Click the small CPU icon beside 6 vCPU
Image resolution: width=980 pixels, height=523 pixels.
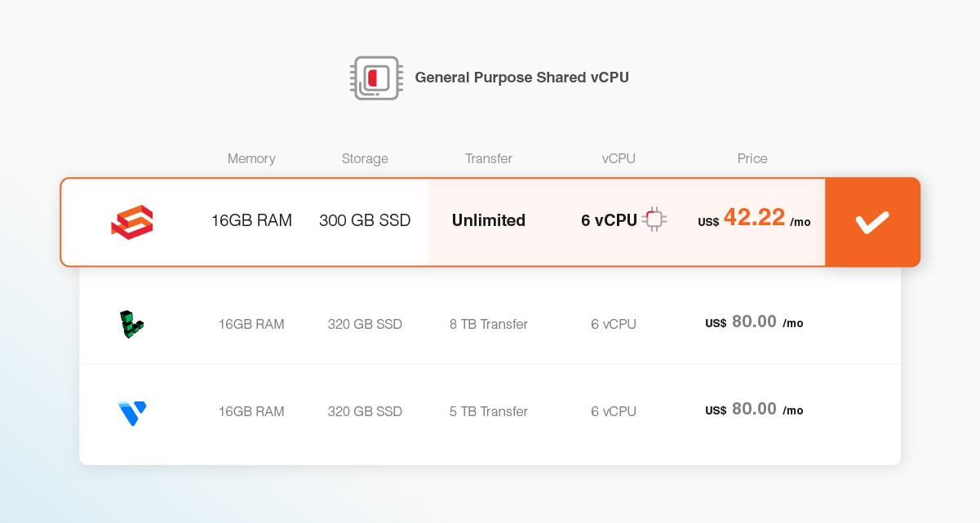655,219
